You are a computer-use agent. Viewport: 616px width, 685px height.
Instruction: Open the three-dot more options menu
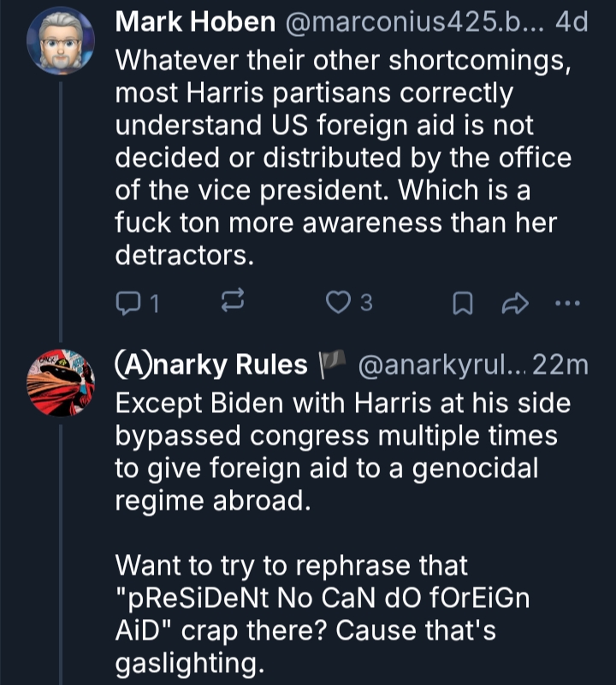pos(568,302)
